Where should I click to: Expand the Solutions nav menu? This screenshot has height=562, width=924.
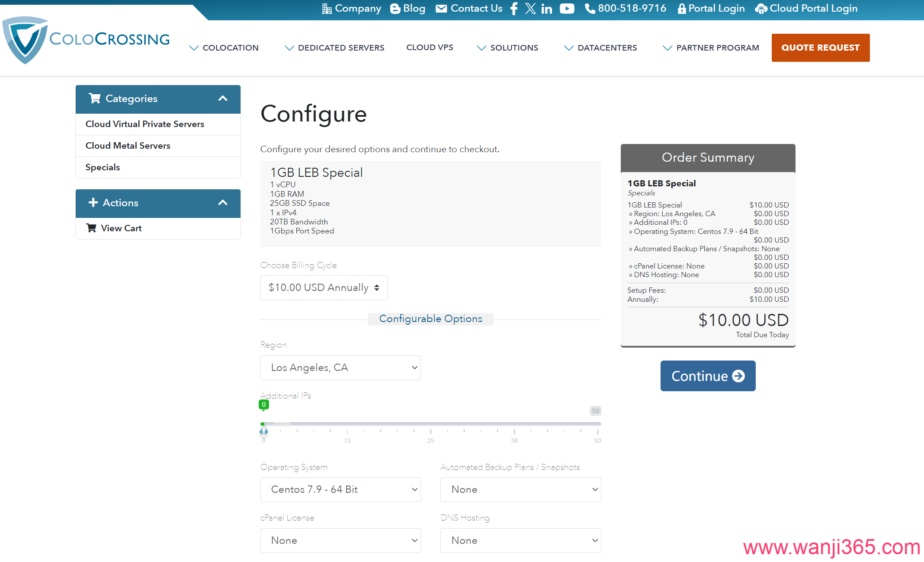coord(507,48)
